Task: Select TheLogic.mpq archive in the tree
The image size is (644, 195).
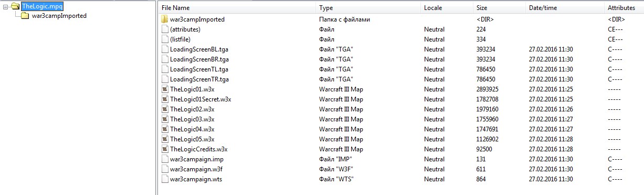Action: (42, 6)
